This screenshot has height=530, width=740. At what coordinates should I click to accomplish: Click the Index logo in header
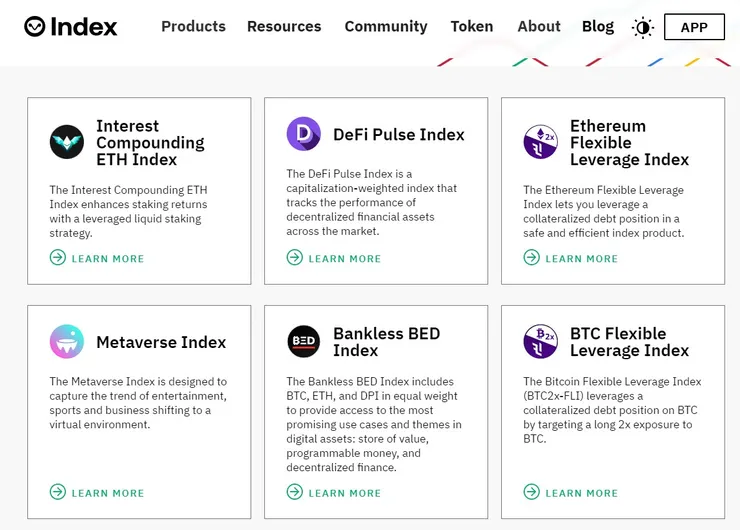(71, 27)
